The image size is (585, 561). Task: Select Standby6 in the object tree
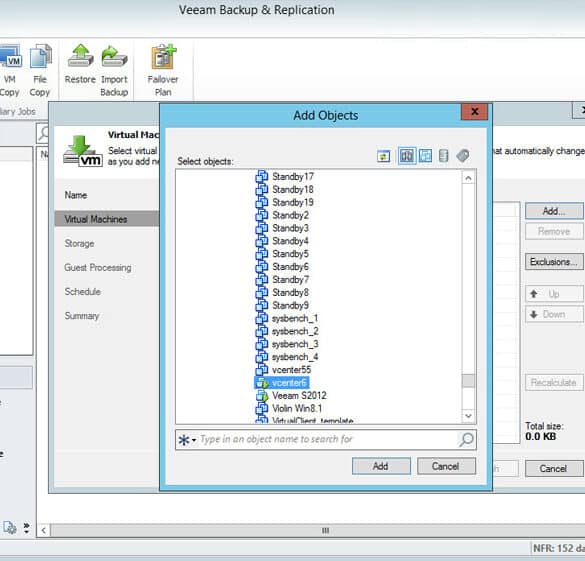tap(290, 267)
